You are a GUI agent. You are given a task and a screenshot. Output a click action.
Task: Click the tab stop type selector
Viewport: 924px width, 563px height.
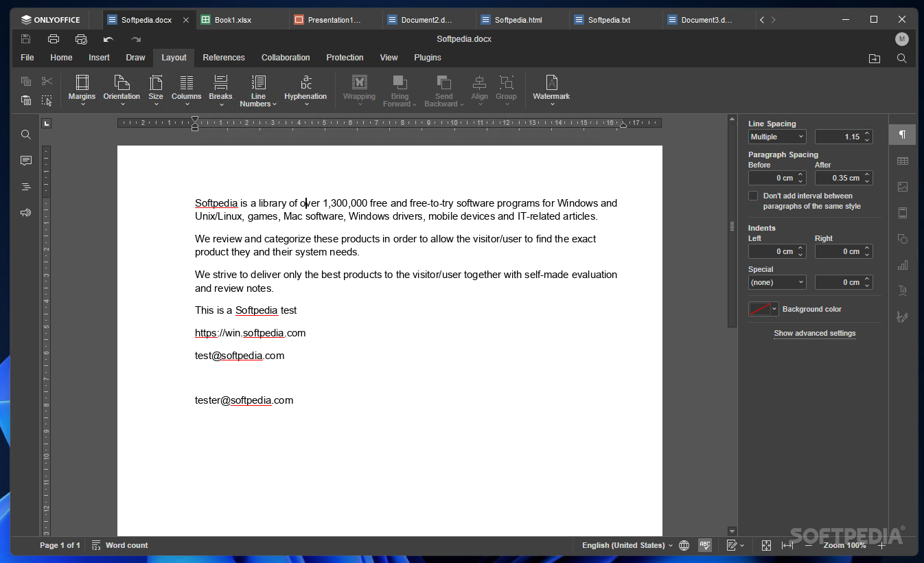46,124
